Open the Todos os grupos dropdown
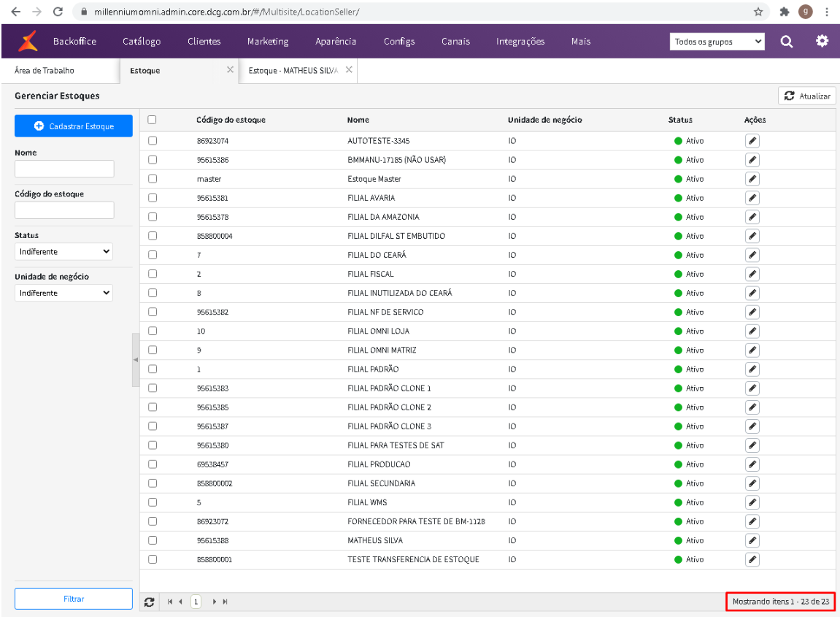The width and height of the screenshot is (840, 617). (x=717, y=42)
